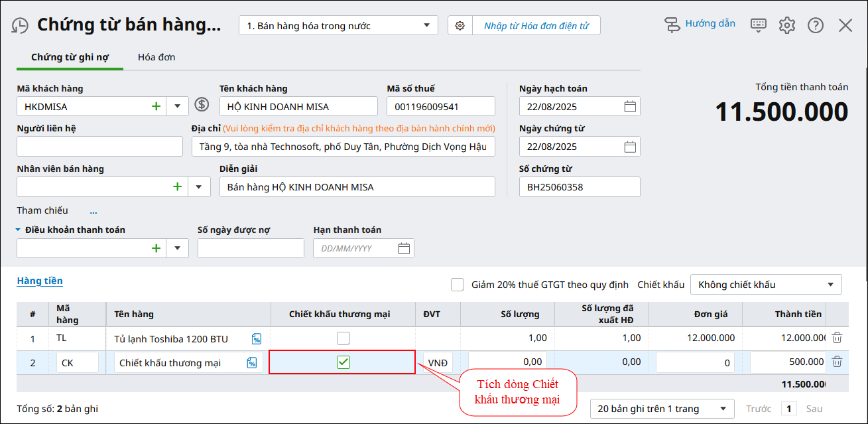Click the Tủ lạnh Toshiba 1200 BTU name cell
Viewport: 868px width, 424px height.
click(188, 339)
